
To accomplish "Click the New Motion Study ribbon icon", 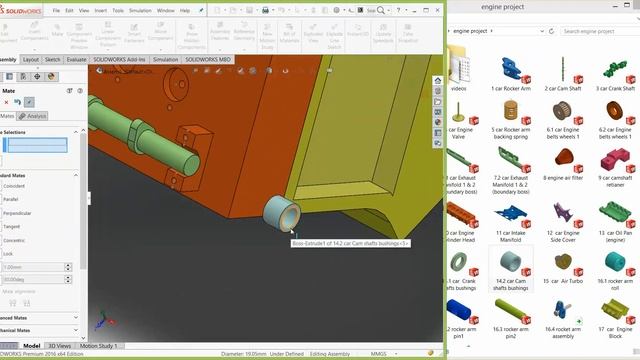I will coord(267,36).
